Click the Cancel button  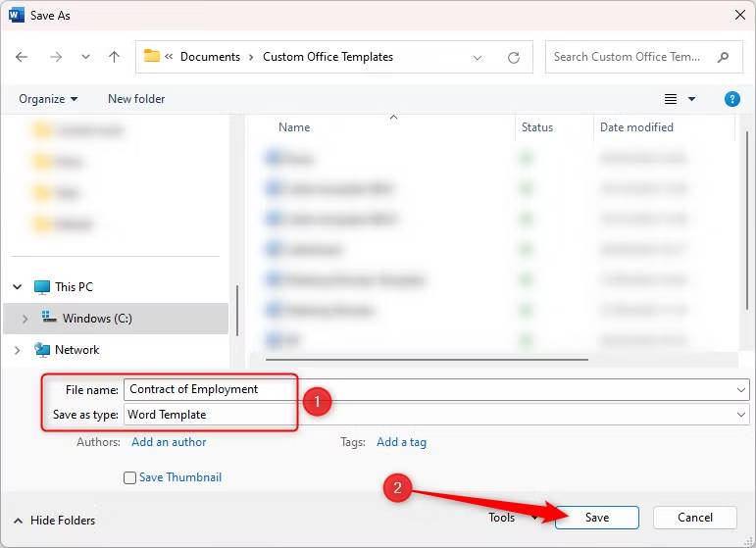[695, 518]
